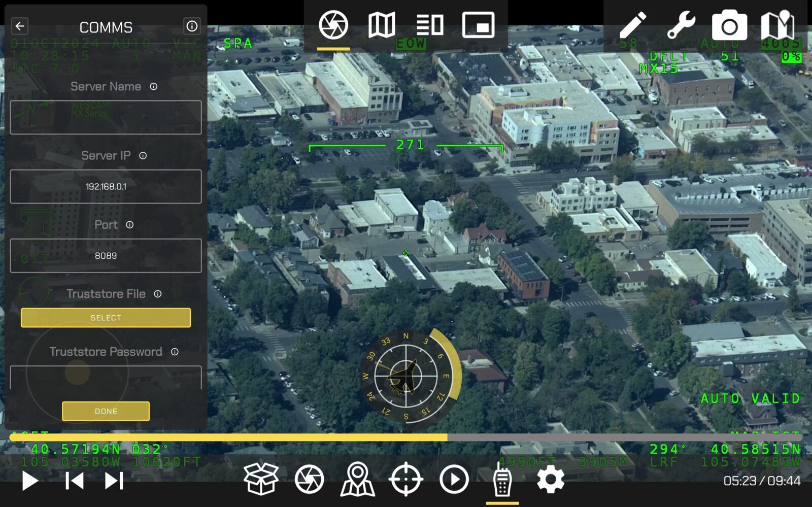Click the DONE button

tap(106, 411)
